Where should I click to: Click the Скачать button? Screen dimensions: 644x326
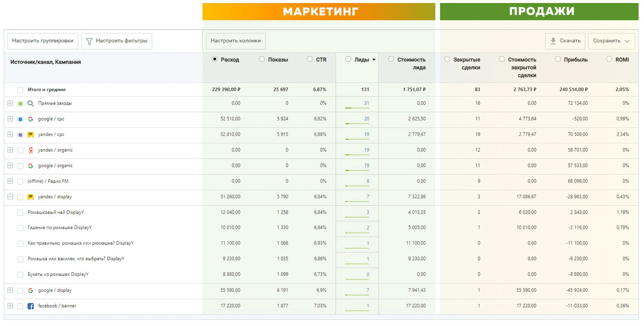565,41
